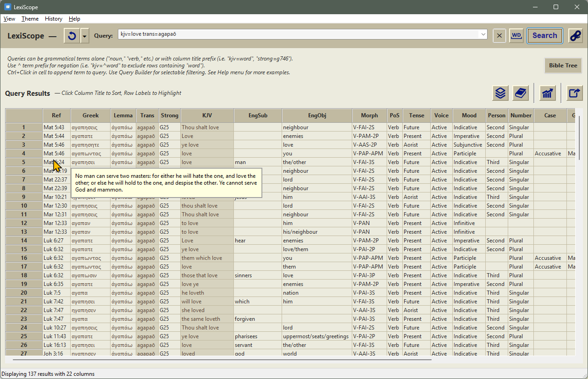
Task: Click inside the Query input field
Action: click(298, 34)
